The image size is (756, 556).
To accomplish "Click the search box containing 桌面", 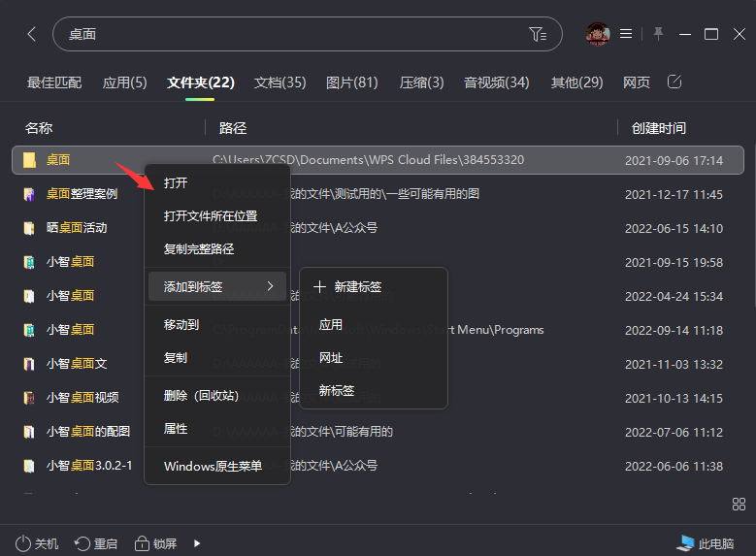I will [308, 34].
